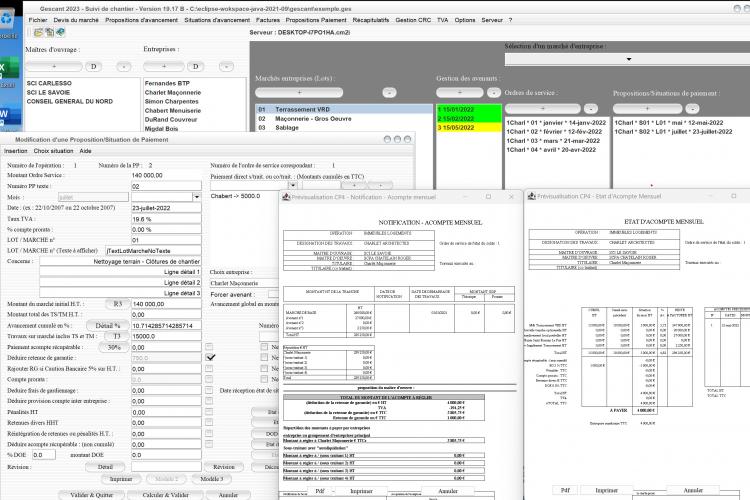Click the Détail % button

(x=107, y=325)
